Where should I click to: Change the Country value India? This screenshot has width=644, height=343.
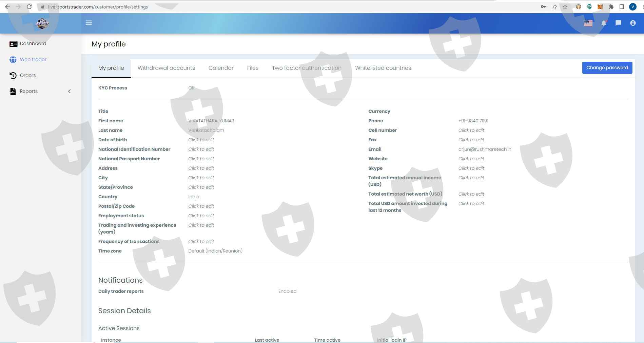coord(194,197)
